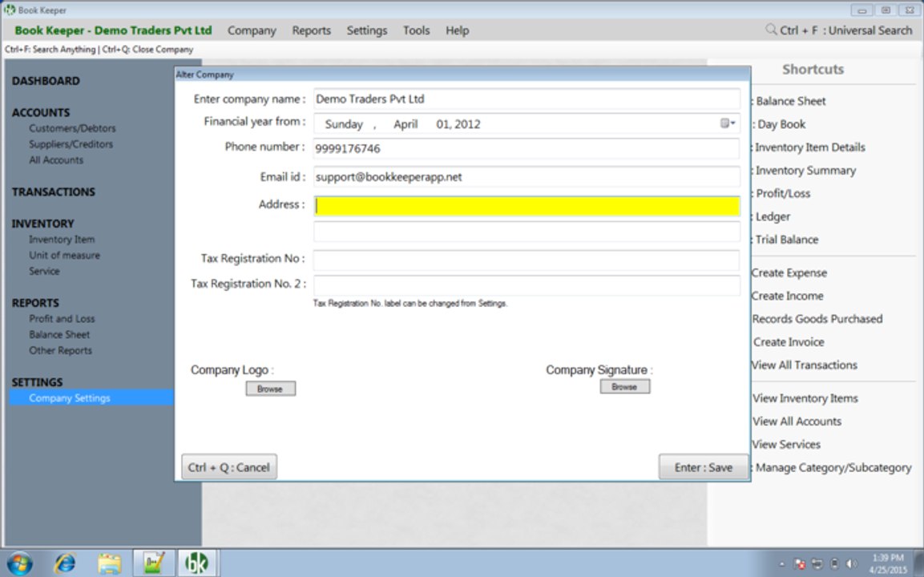Open the Reports menu

pyautogui.click(x=311, y=30)
